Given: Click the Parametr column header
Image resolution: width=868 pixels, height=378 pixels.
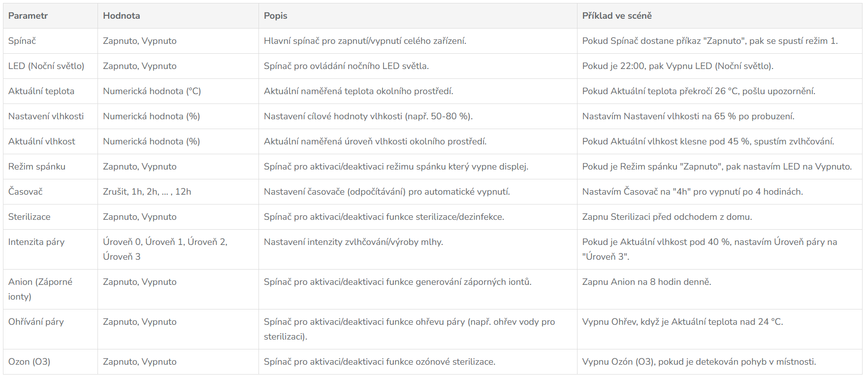Looking at the screenshot, I should 28,16.
